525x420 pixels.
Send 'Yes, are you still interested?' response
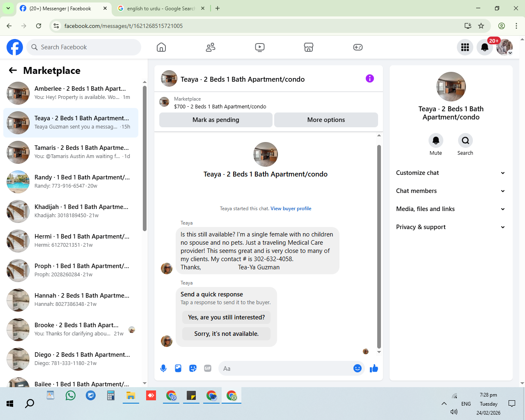[226, 317]
